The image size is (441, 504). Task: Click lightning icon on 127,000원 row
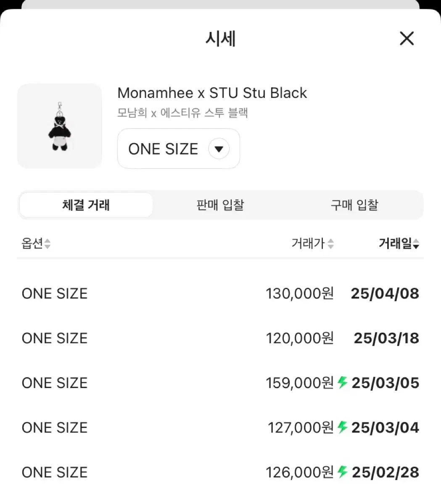point(342,427)
